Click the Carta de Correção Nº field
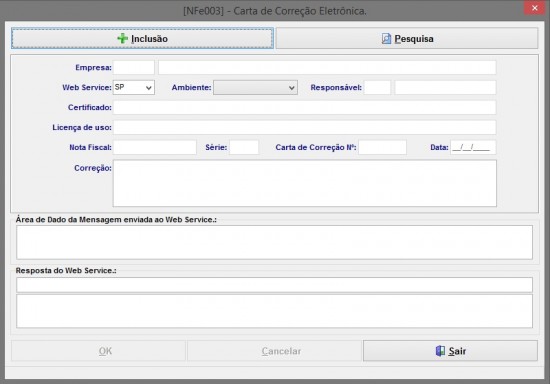The image size is (550, 384). pos(382,147)
